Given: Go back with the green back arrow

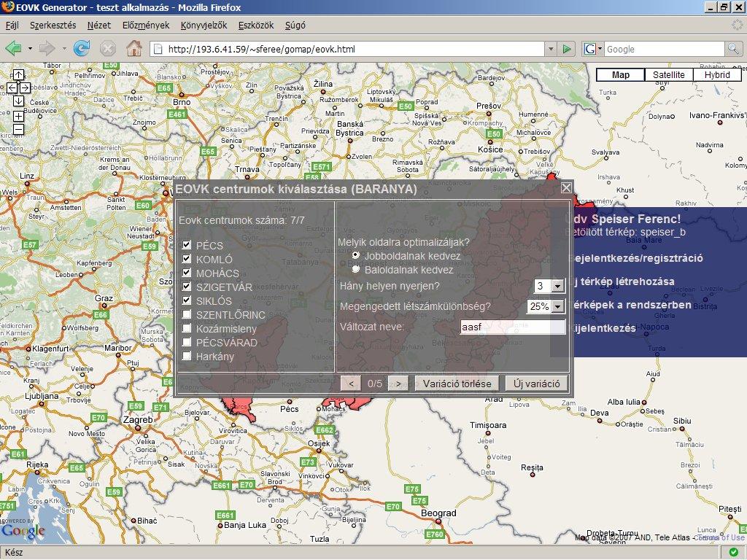Looking at the screenshot, I should 13,49.
